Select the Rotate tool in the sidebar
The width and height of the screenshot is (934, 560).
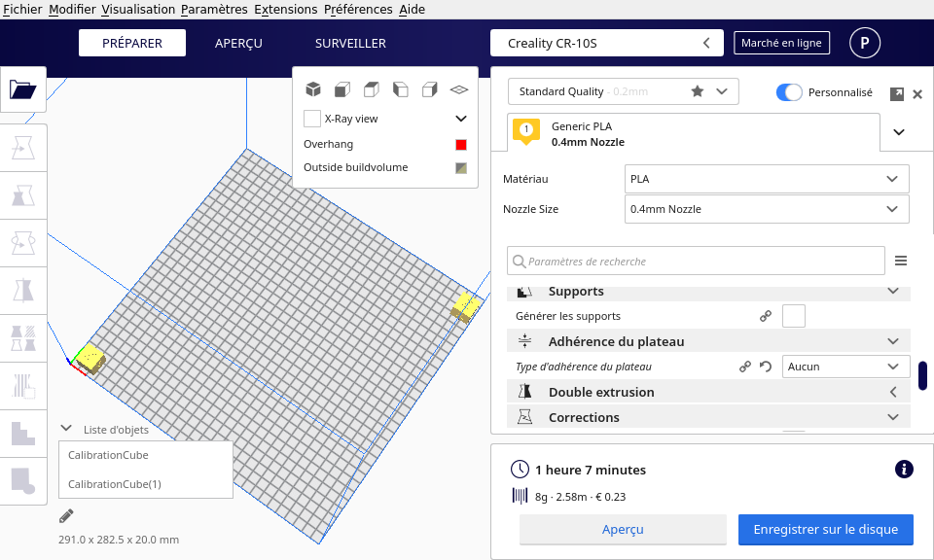click(23, 243)
